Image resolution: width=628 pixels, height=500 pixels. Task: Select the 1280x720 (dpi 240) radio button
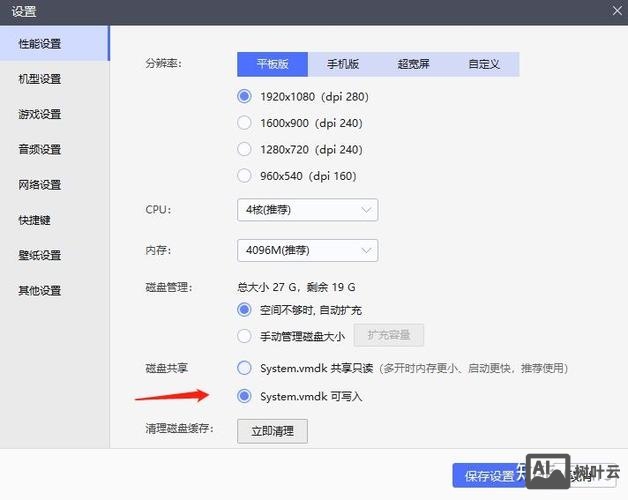point(244,149)
